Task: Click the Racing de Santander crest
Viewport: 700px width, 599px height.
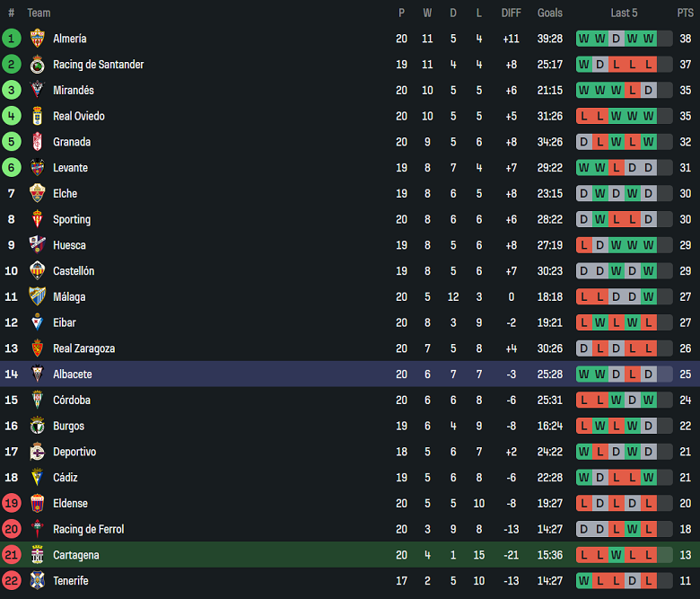Action: click(x=37, y=65)
